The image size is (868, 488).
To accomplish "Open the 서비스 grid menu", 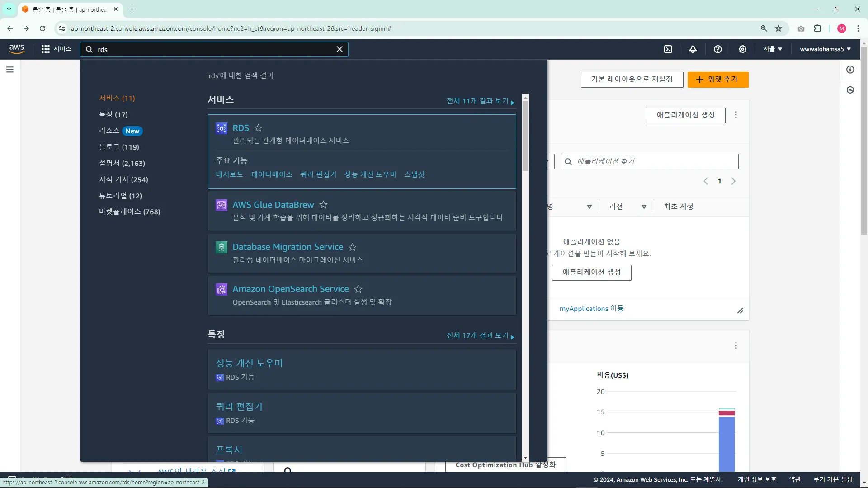I will (56, 49).
